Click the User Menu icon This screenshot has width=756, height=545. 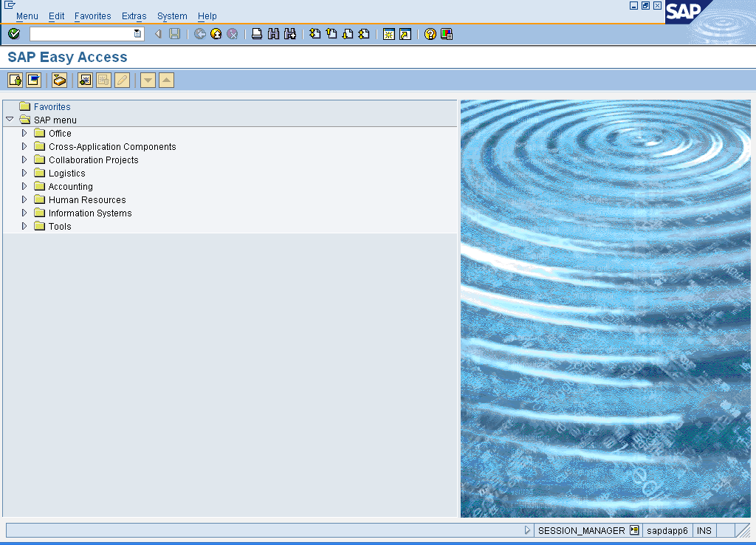16,80
